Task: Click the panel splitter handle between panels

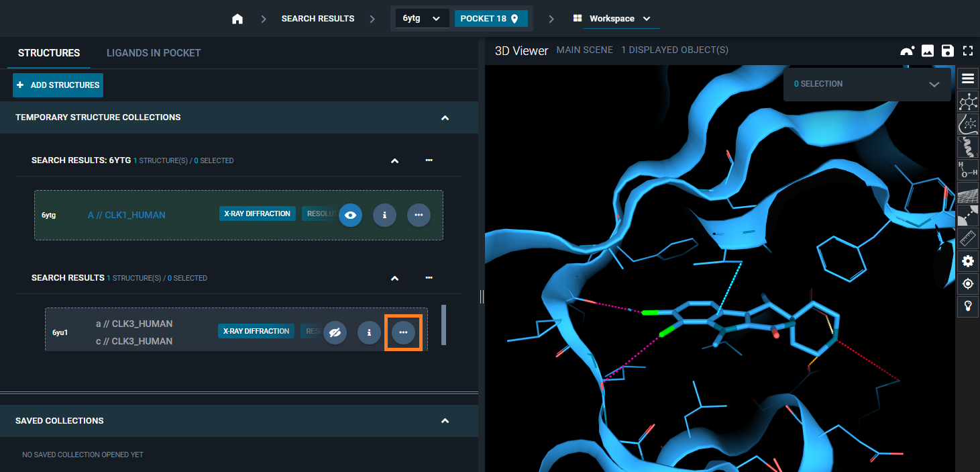Action: 482,296
